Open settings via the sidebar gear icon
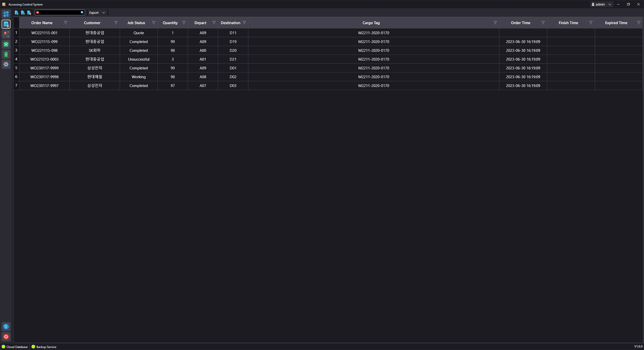The height and width of the screenshot is (350, 644). pyautogui.click(x=6, y=64)
